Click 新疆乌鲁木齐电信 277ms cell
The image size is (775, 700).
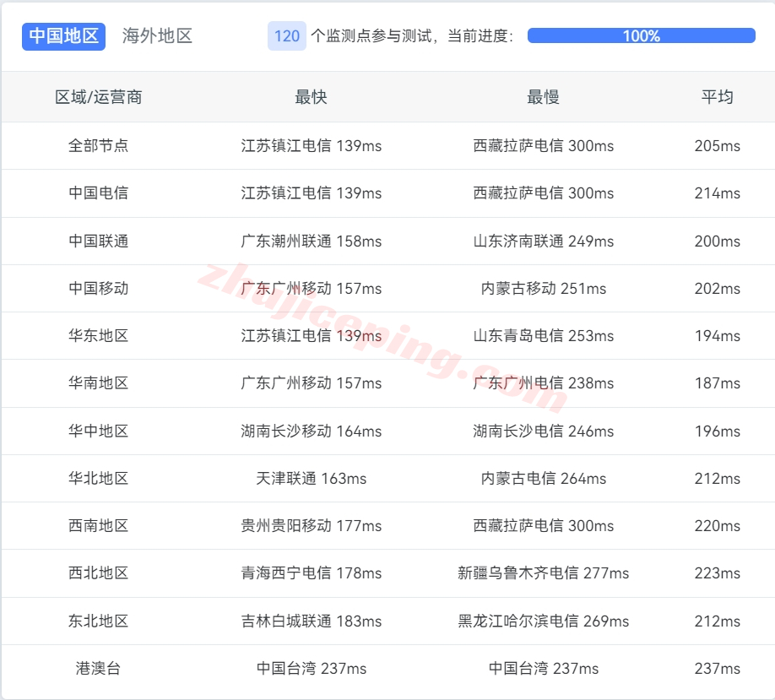[x=543, y=573]
